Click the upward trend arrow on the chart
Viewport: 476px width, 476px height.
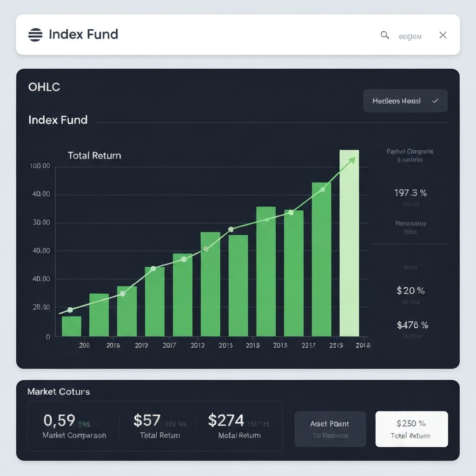(x=352, y=159)
